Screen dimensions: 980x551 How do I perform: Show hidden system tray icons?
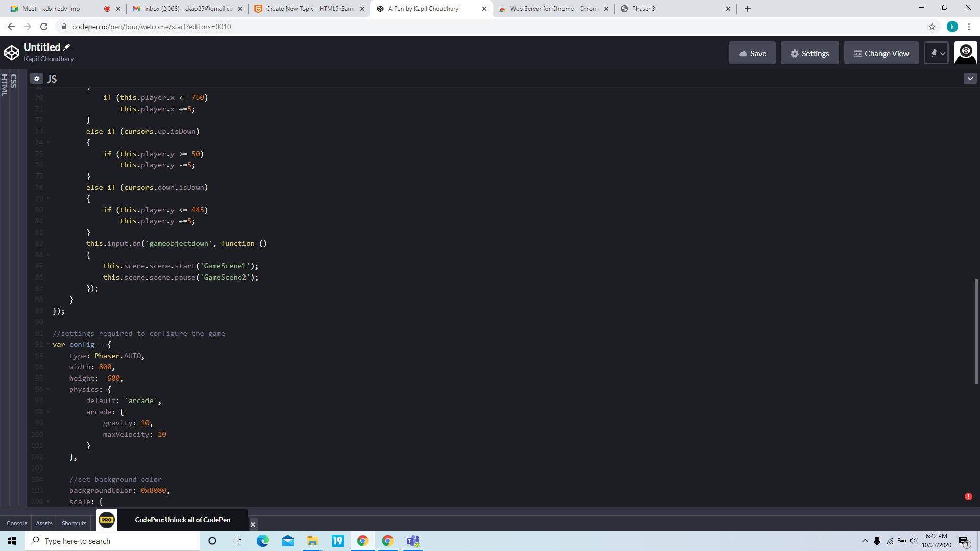pos(865,541)
